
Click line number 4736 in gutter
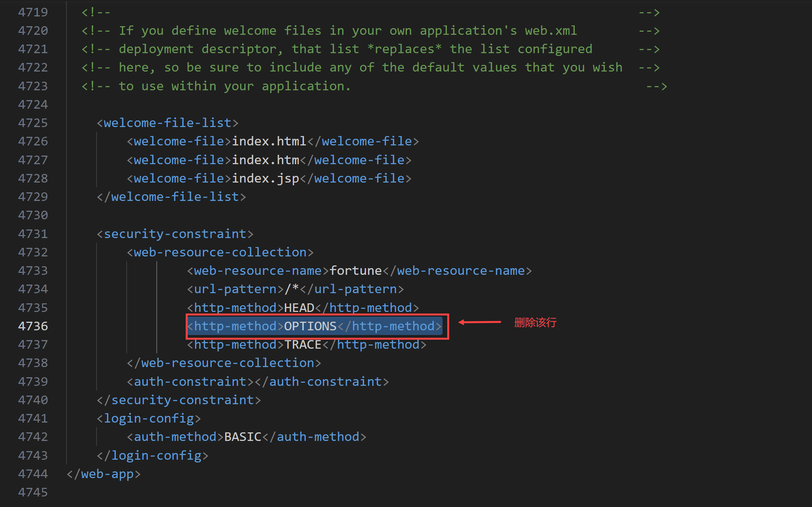point(33,326)
